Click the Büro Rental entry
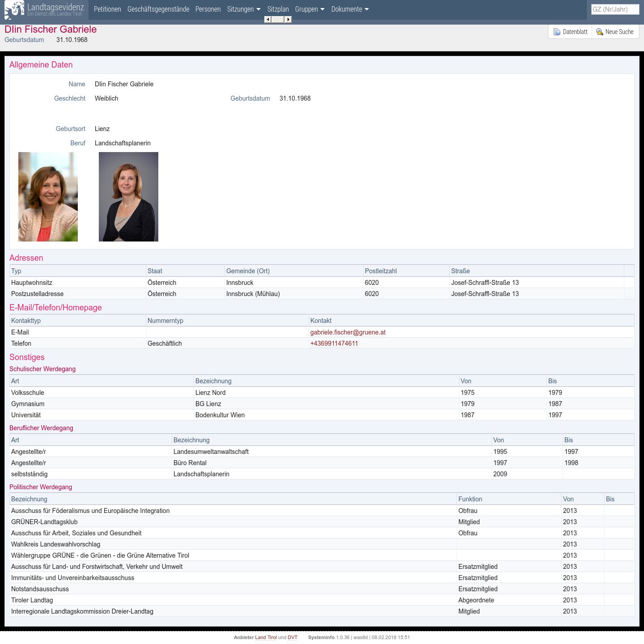 coord(190,463)
